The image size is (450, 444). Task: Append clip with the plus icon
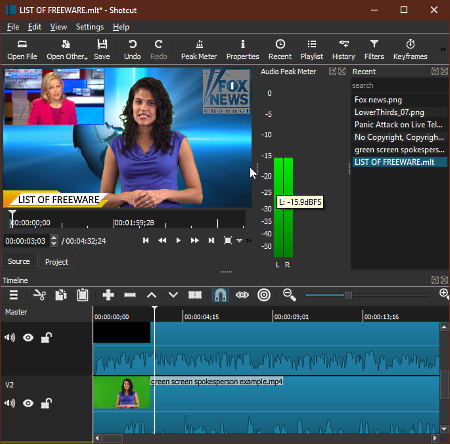(x=108, y=295)
